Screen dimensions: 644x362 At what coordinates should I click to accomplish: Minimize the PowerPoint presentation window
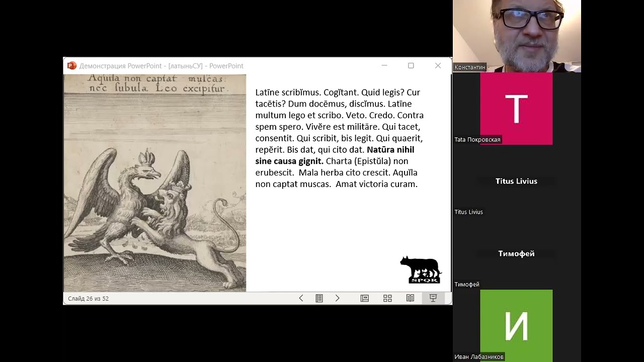click(x=384, y=66)
